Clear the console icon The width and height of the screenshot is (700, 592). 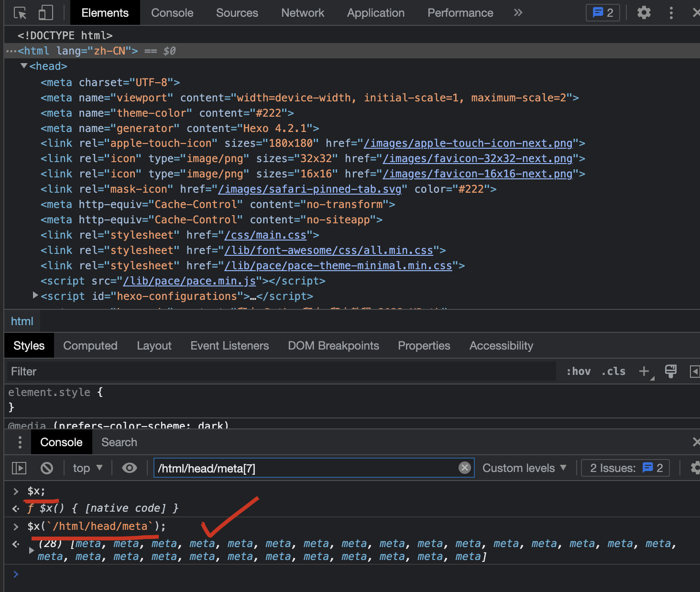coord(47,468)
